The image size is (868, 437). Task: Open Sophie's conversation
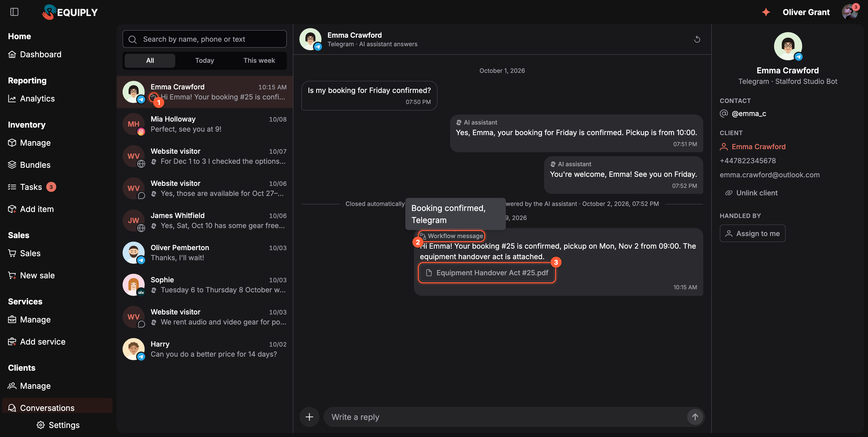click(x=204, y=285)
